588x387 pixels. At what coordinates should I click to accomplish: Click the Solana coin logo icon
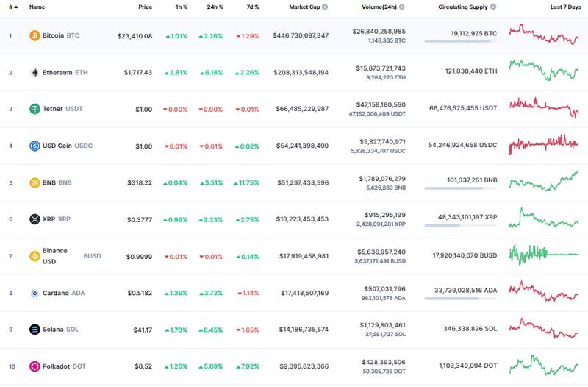[35, 330]
